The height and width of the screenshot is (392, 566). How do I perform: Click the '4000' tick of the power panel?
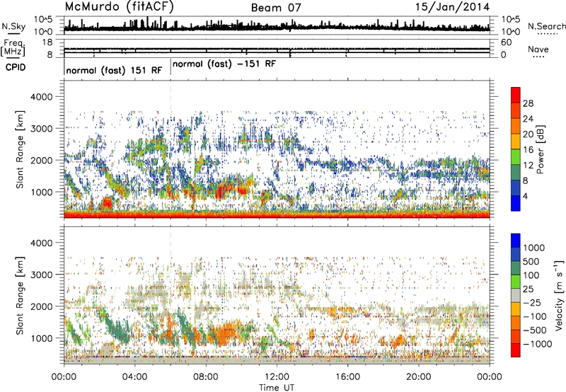pyautogui.click(x=42, y=97)
